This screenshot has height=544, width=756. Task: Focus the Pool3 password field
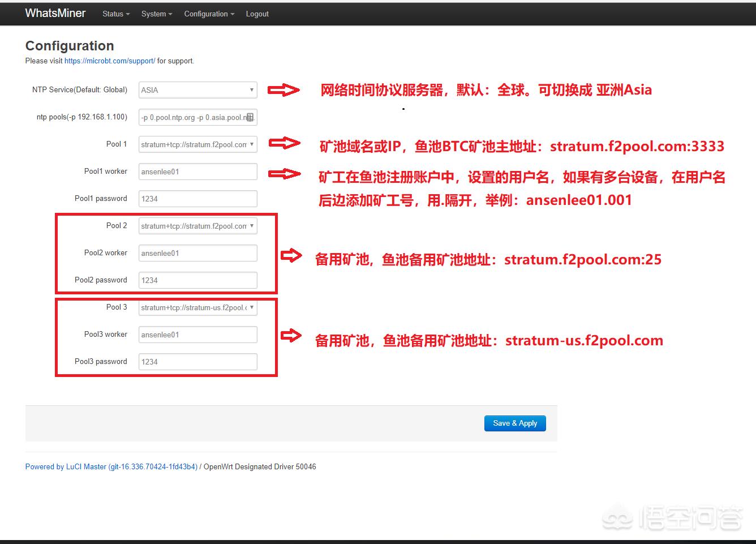click(x=197, y=362)
